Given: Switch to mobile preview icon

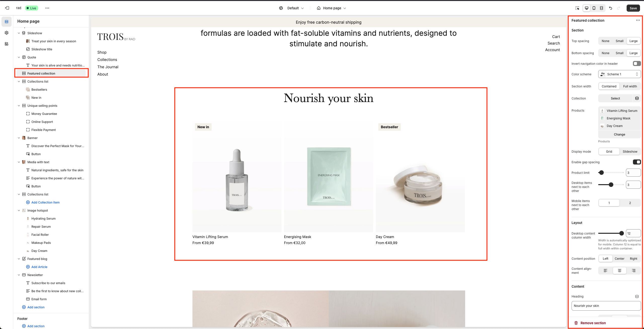Looking at the screenshot, I should click(x=594, y=8).
